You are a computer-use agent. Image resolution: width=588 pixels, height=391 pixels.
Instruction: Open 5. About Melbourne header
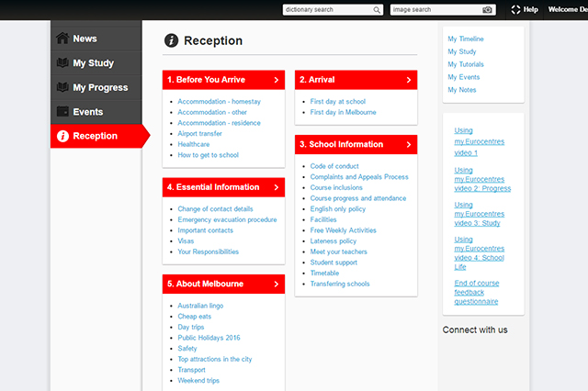click(223, 284)
